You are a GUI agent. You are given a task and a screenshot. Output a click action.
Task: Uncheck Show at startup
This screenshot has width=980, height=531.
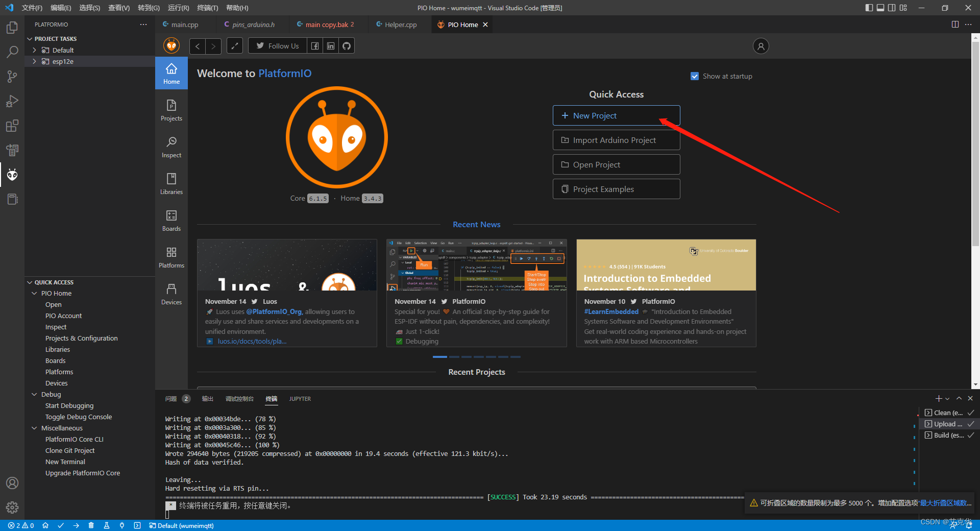pyautogui.click(x=695, y=76)
